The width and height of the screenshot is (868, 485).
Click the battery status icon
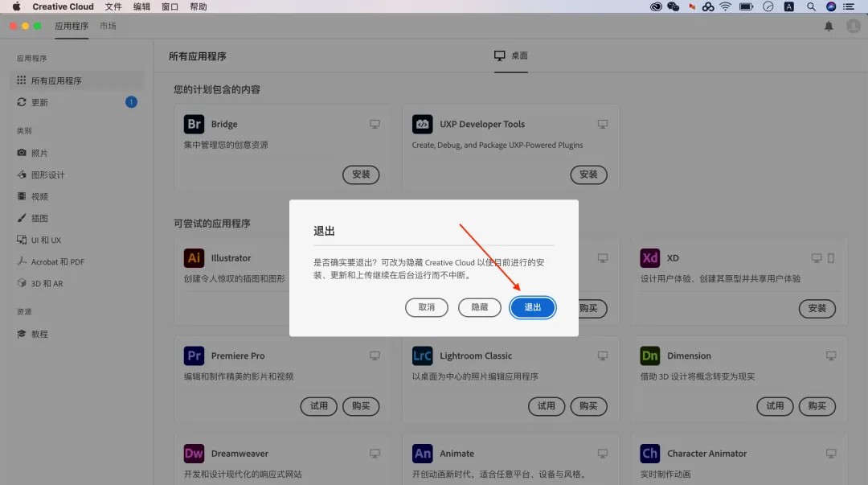click(746, 6)
